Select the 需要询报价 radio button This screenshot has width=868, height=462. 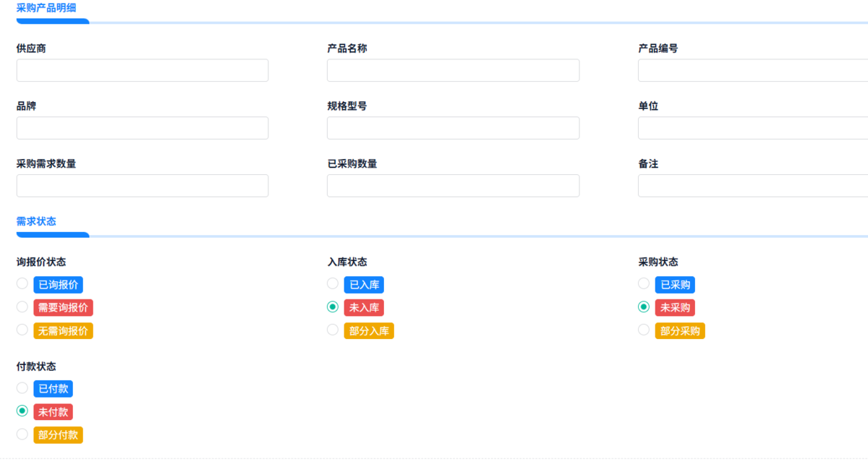point(22,307)
